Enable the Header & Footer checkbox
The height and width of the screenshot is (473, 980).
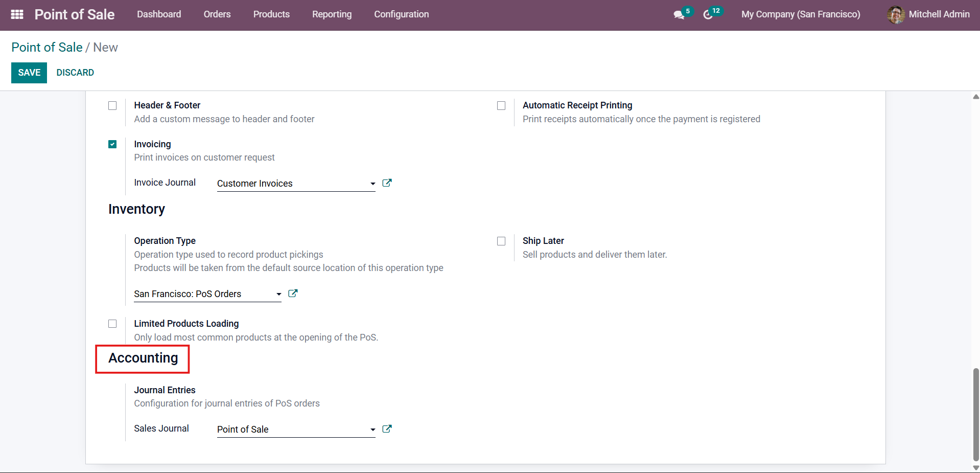[x=112, y=106]
